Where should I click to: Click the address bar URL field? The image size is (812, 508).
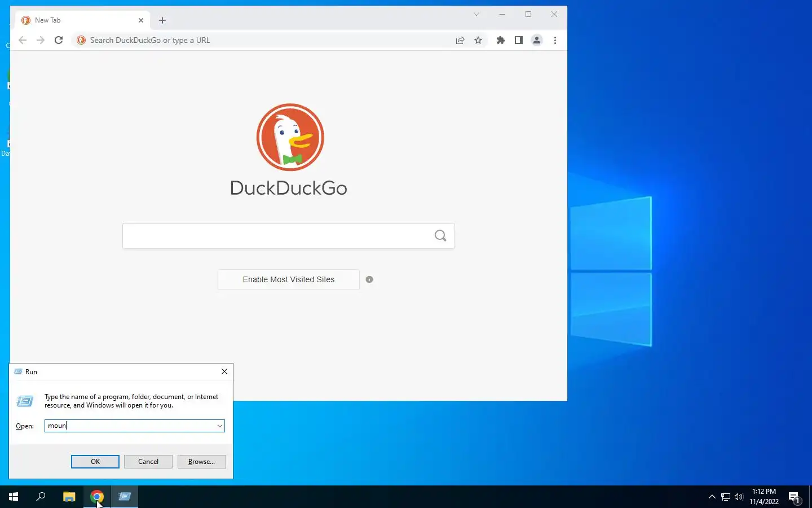[270, 40]
